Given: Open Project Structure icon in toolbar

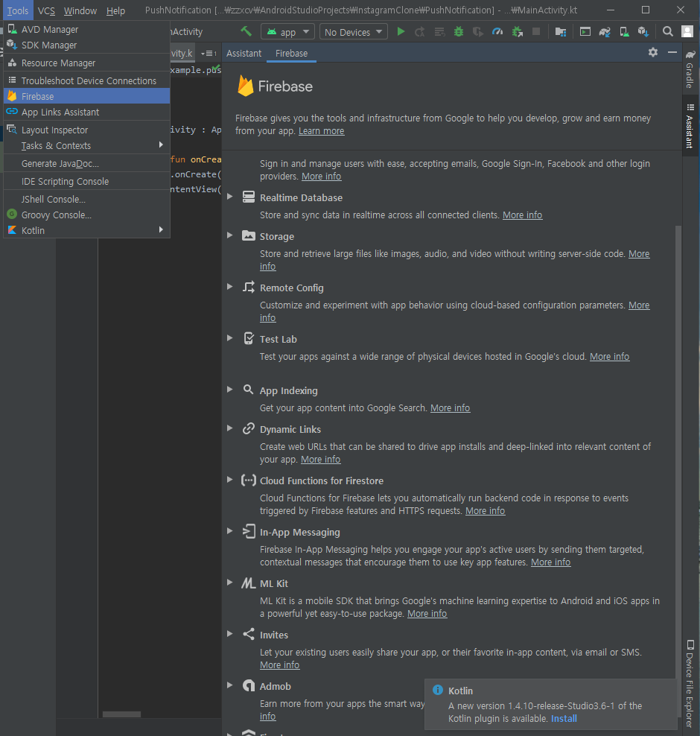Looking at the screenshot, I should click(x=560, y=31).
